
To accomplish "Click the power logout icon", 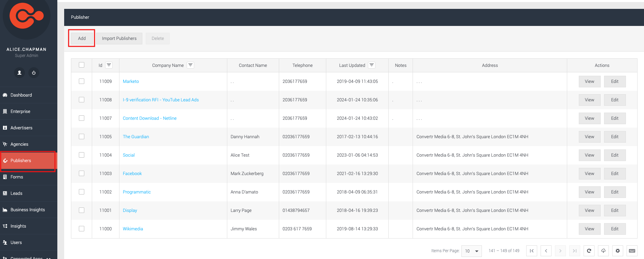I will click(x=34, y=73).
